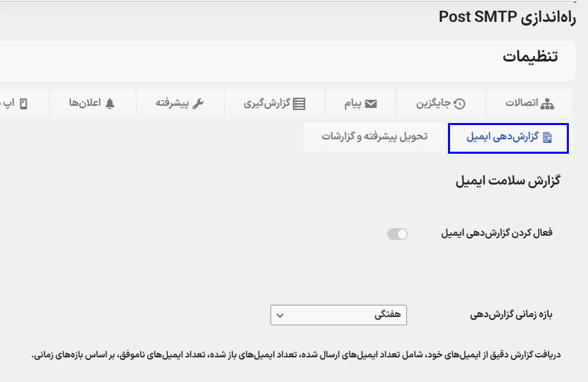
Task: Switch to the جایگزین (Fallback) tab
Action: (x=440, y=104)
